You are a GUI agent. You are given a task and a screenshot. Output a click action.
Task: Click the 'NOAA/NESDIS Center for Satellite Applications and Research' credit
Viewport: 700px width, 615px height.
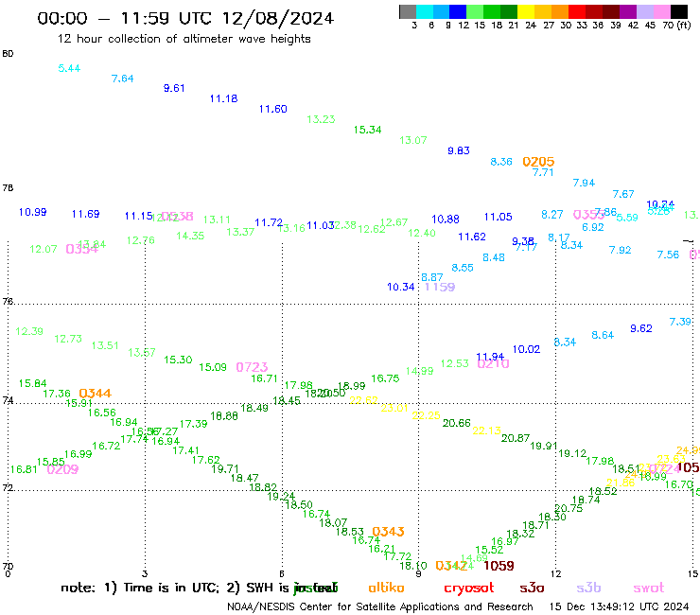coord(380,606)
